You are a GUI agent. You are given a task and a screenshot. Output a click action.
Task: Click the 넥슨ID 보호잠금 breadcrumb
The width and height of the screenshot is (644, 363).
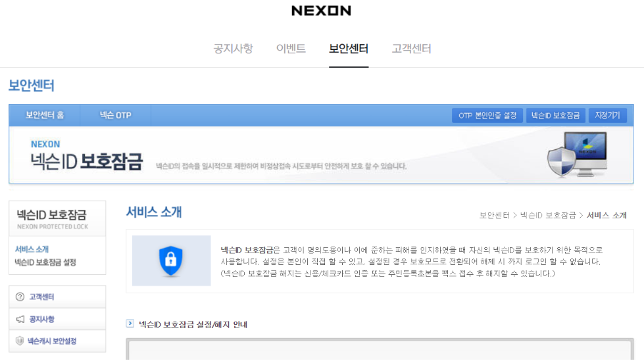[x=548, y=215]
